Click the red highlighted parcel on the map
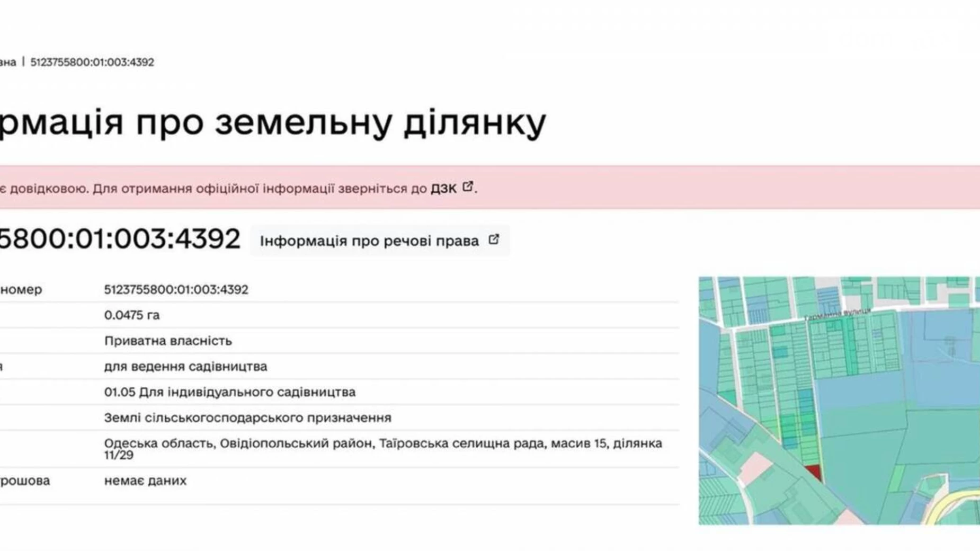Viewport: 980px width, 551px height. click(x=813, y=471)
